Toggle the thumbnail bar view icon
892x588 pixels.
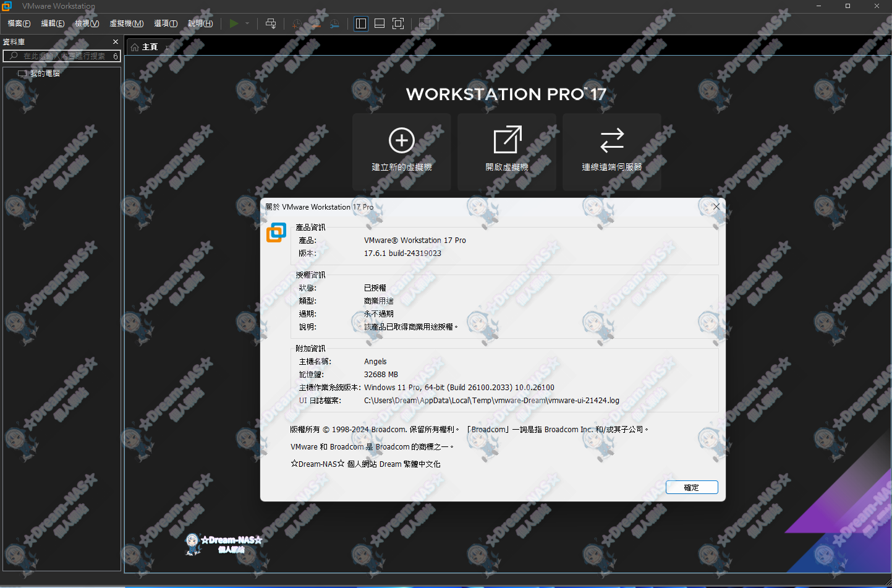click(x=380, y=23)
